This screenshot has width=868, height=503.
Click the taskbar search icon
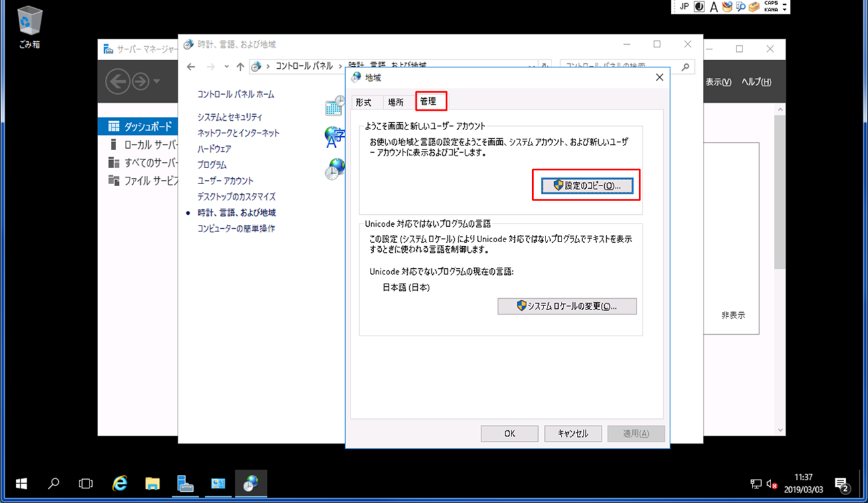point(53,483)
